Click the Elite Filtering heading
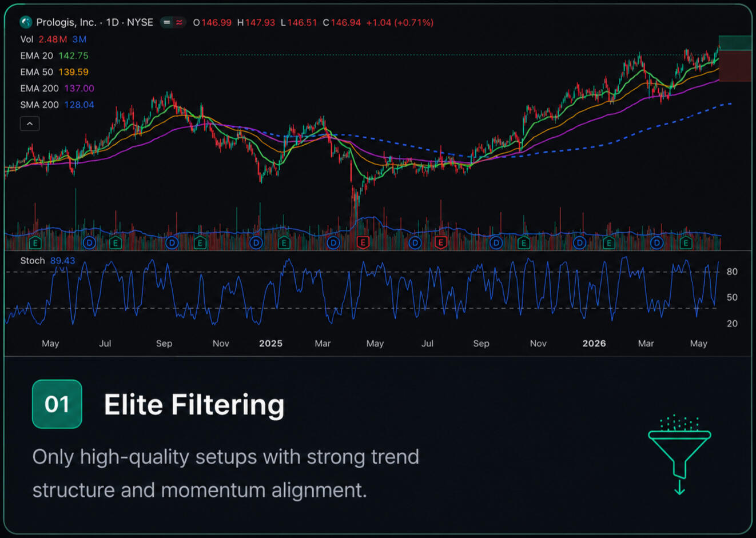 (194, 405)
